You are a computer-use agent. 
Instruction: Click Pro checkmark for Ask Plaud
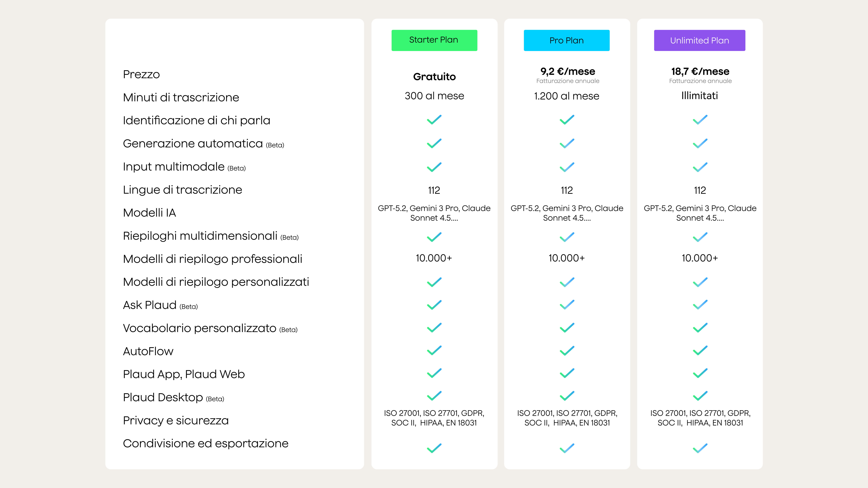point(567,305)
